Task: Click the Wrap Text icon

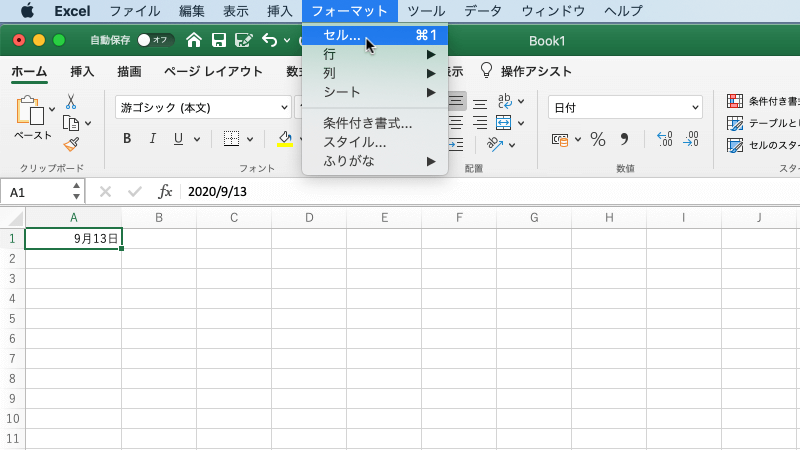Action: point(505,101)
